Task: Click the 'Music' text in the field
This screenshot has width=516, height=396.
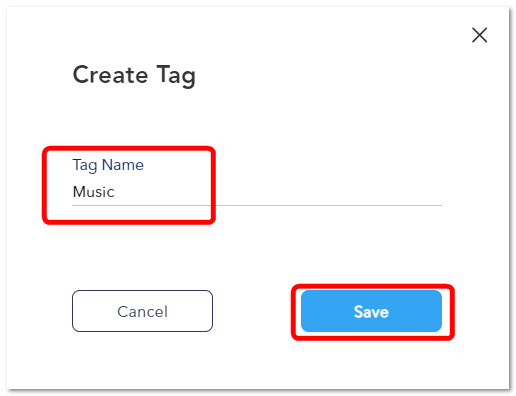Action: [x=94, y=192]
